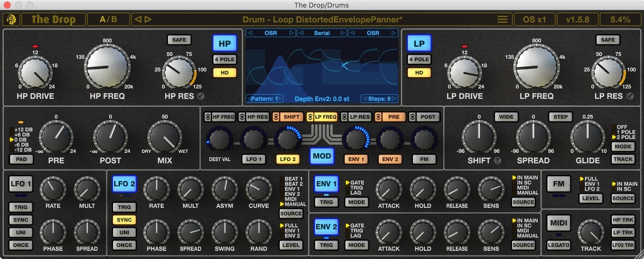Click the LEGATO button
644x259 pixels.
(x=558, y=245)
